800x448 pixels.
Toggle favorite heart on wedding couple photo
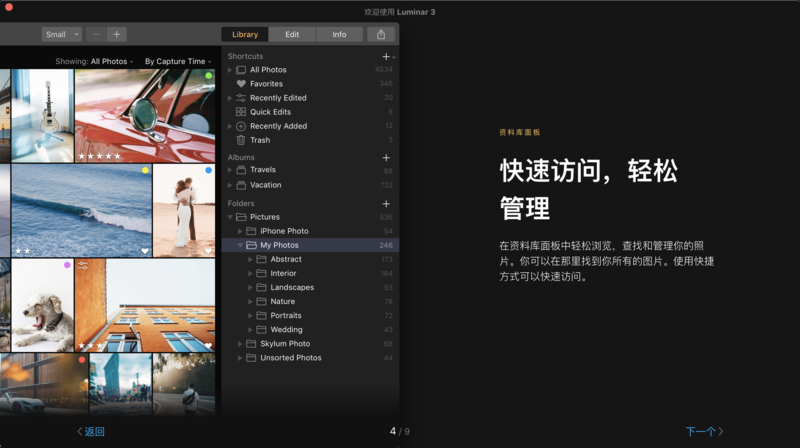(x=208, y=251)
